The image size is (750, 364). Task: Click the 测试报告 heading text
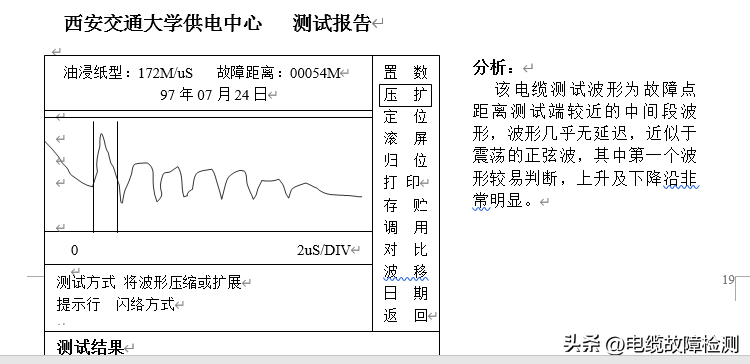pos(331,23)
